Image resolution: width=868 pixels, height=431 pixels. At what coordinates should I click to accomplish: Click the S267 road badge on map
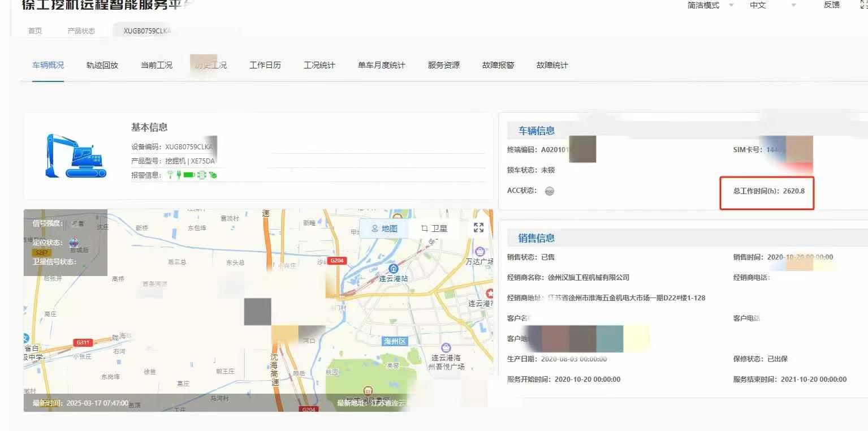41,252
